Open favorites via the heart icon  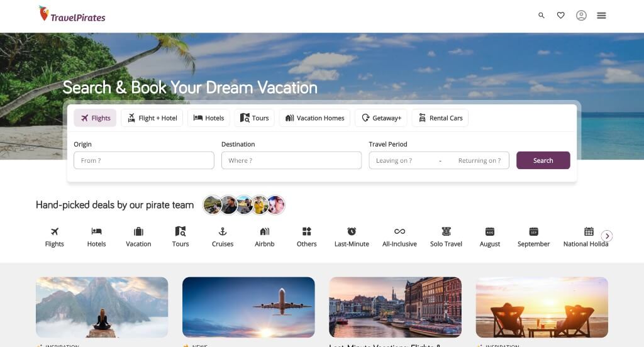point(560,15)
